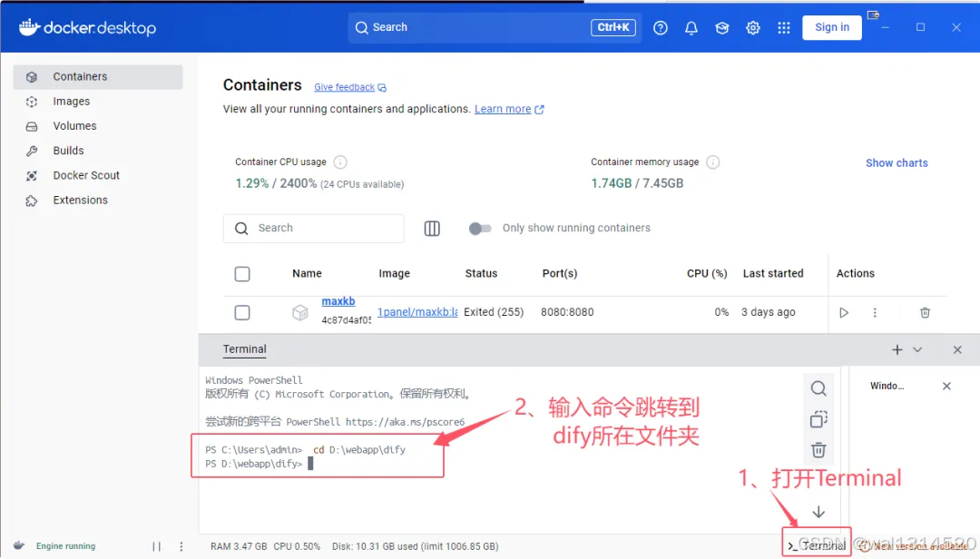Open Settings gear icon
The height and width of the screenshot is (559, 980).
coord(752,27)
